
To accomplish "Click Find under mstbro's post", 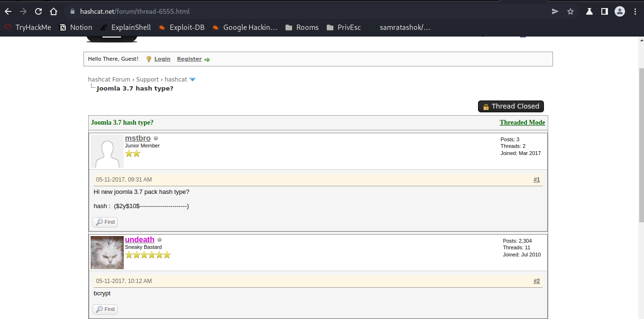I will pyautogui.click(x=105, y=222).
